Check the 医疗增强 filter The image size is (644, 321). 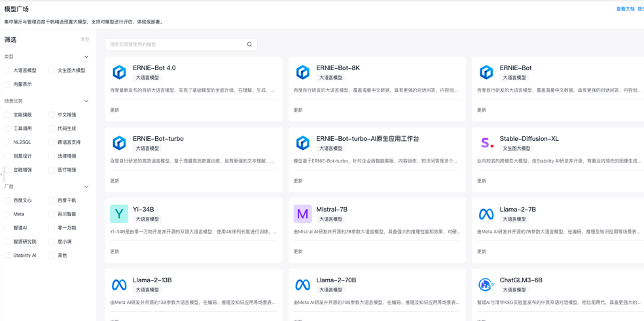[52, 169]
